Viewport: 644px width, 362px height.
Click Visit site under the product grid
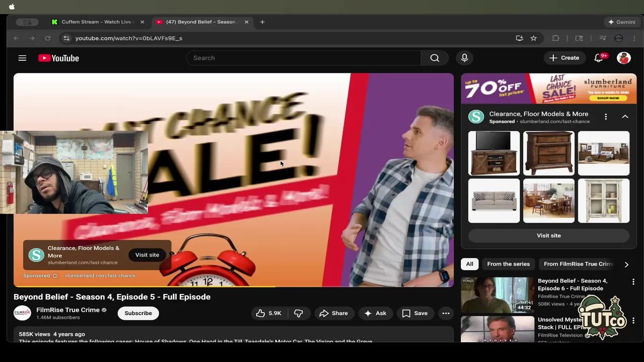click(548, 235)
